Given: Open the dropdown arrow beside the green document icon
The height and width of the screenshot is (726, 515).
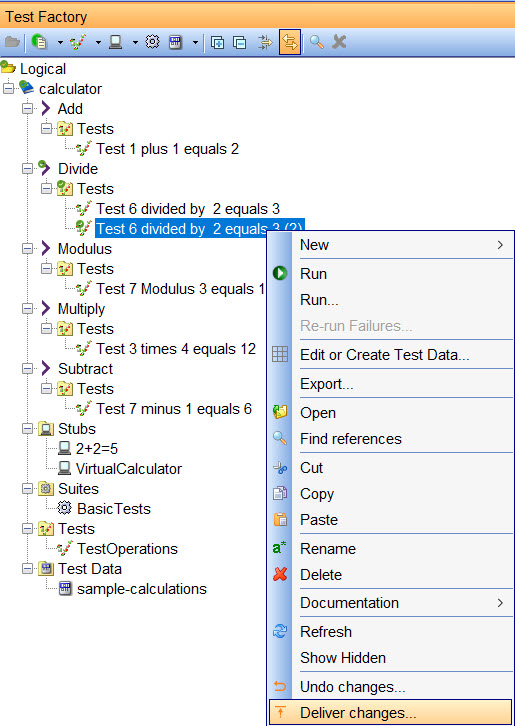Looking at the screenshot, I should pos(60,43).
